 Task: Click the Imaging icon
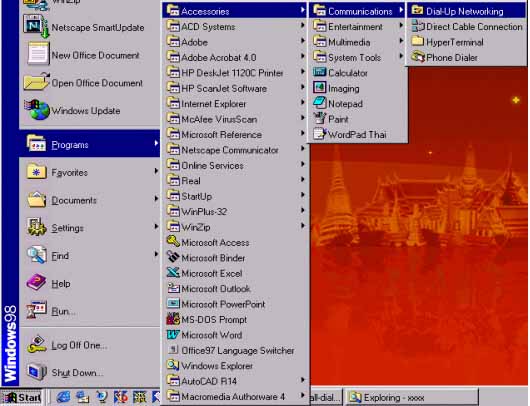(319, 88)
